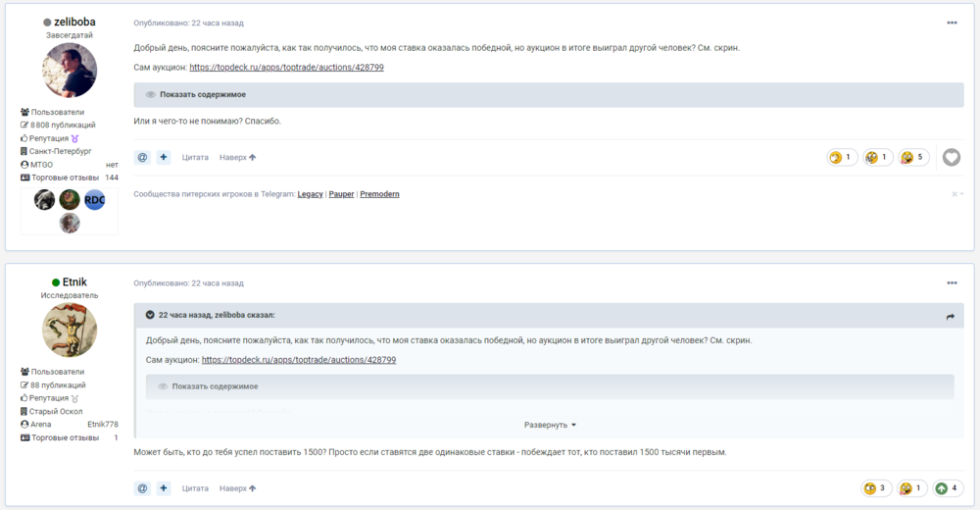Click the light club badge below RDC badge
The image size is (980, 510).
tap(70, 223)
